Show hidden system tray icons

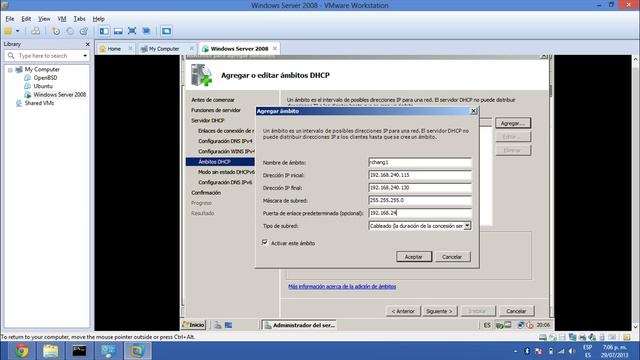coord(515,351)
